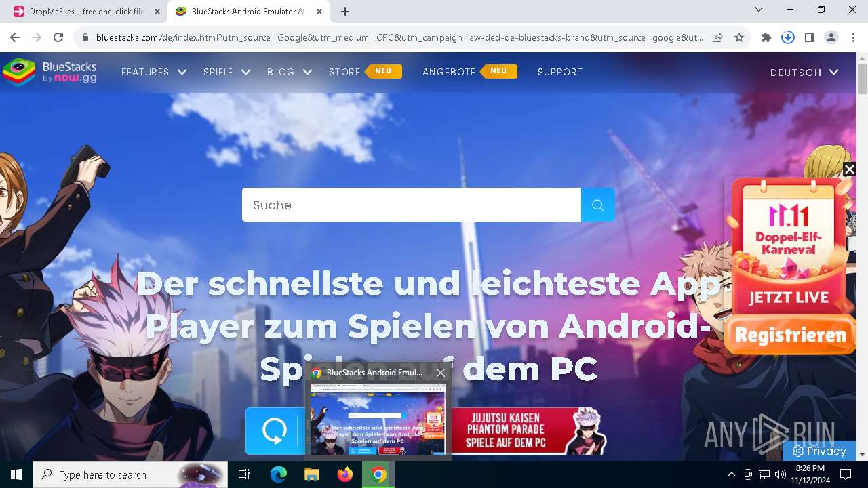Viewport: 868px width, 488px height.
Task: Click the address bar URL
Action: (x=399, y=37)
